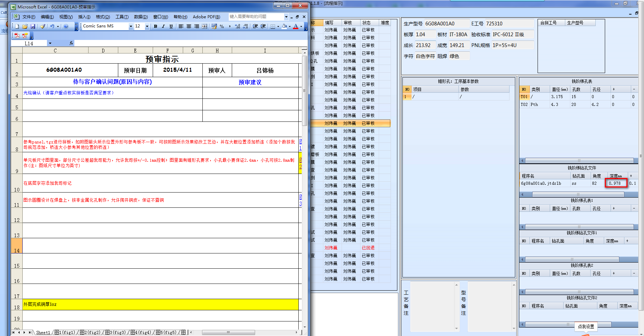This screenshot has width=644, height=336.
Task: Select the T02 Pth row in 铣阶梯孔表
Action: tap(578, 105)
